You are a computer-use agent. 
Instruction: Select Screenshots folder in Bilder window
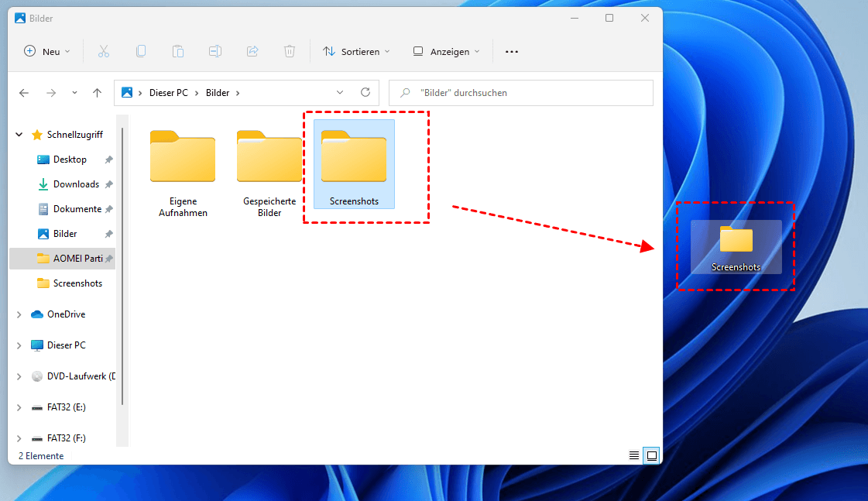coord(355,164)
